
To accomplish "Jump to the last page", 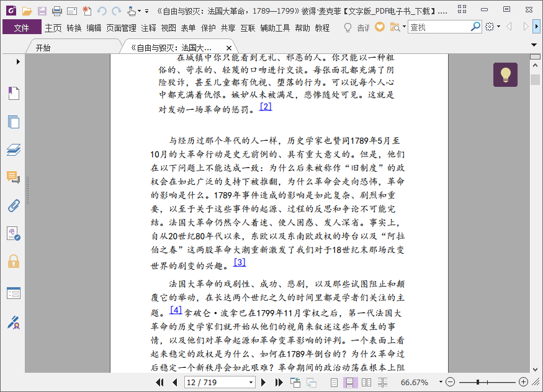I will pos(279,382).
